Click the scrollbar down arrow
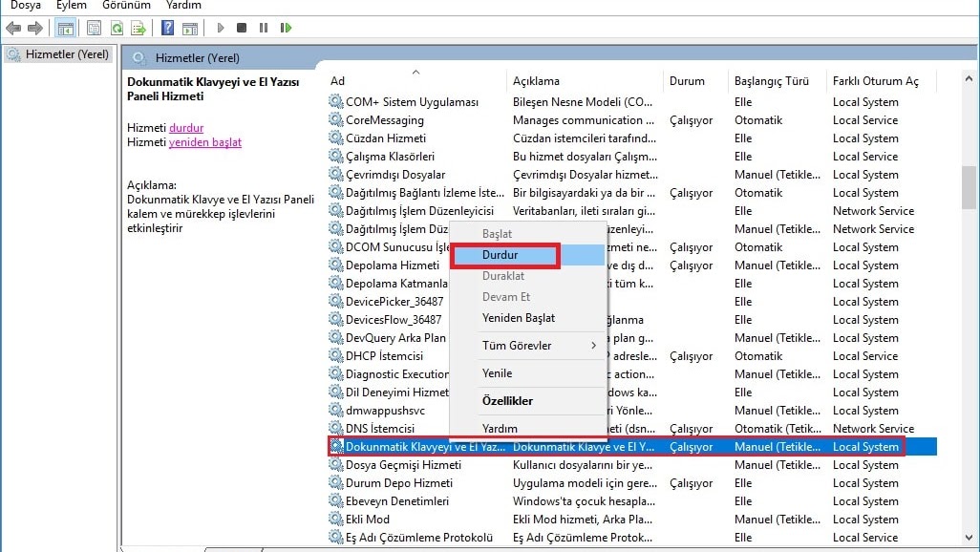This screenshot has width=980, height=552. pyautogui.click(x=969, y=538)
